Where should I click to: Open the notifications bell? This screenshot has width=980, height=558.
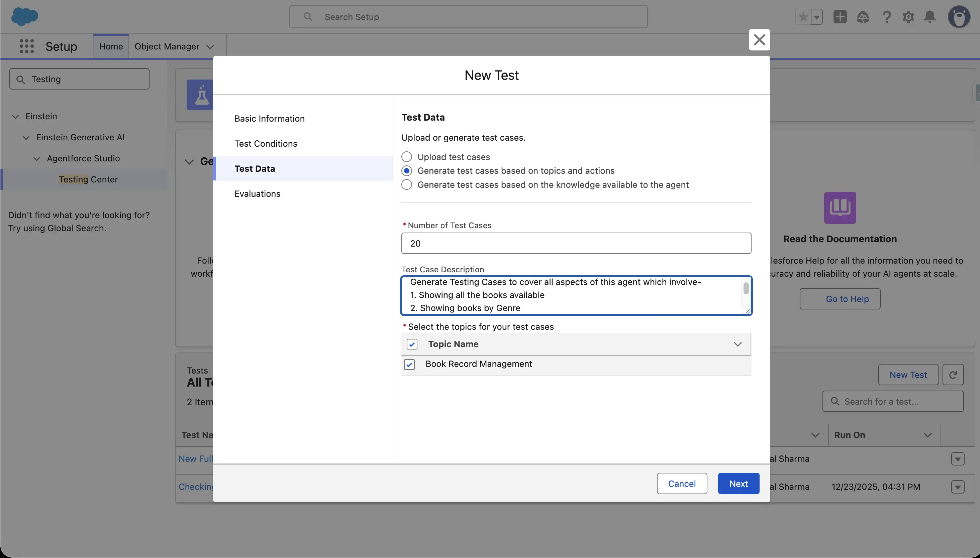tap(930, 17)
